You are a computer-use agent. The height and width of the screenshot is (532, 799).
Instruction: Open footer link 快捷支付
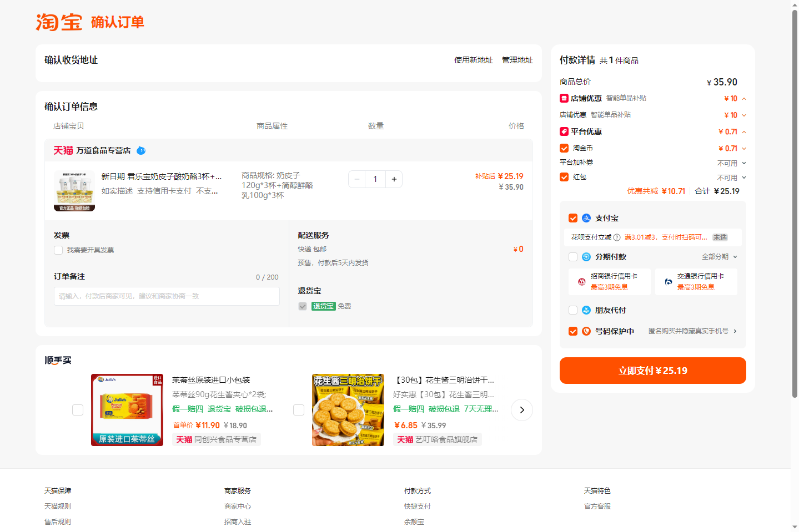[x=418, y=506]
